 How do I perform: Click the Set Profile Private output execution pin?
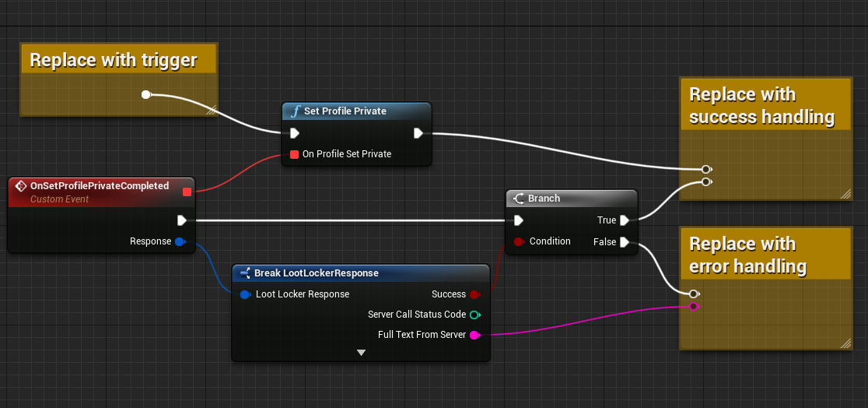pyautogui.click(x=418, y=133)
